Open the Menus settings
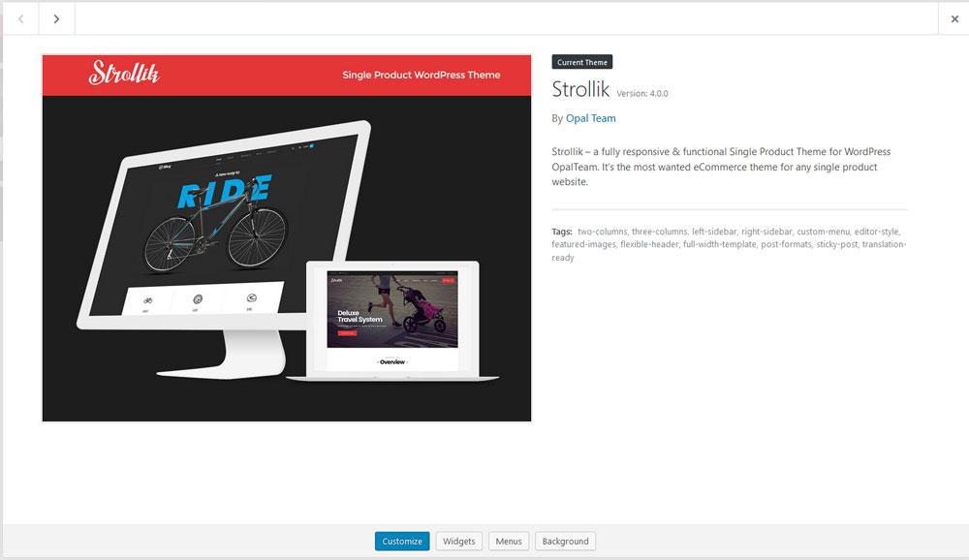 (509, 541)
